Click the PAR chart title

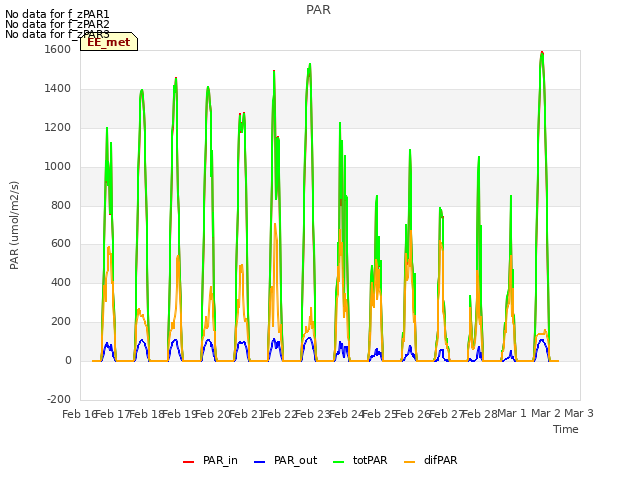point(318,10)
